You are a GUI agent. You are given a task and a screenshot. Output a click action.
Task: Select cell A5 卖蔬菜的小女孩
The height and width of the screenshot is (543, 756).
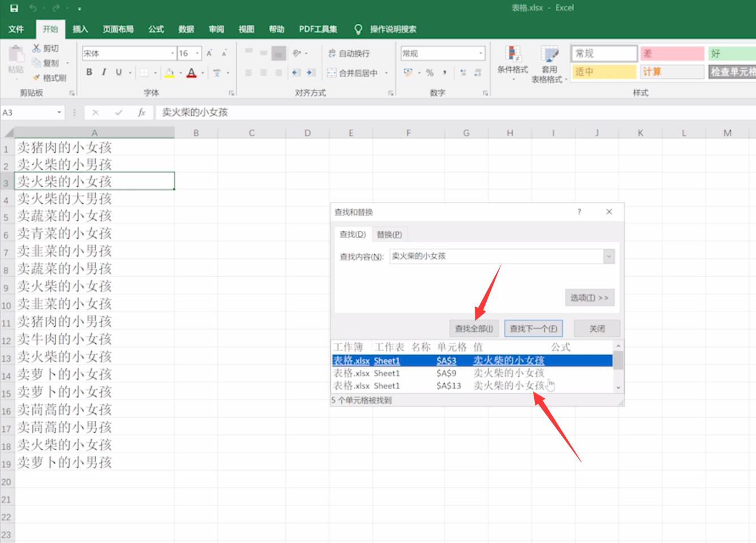coord(94,216)
